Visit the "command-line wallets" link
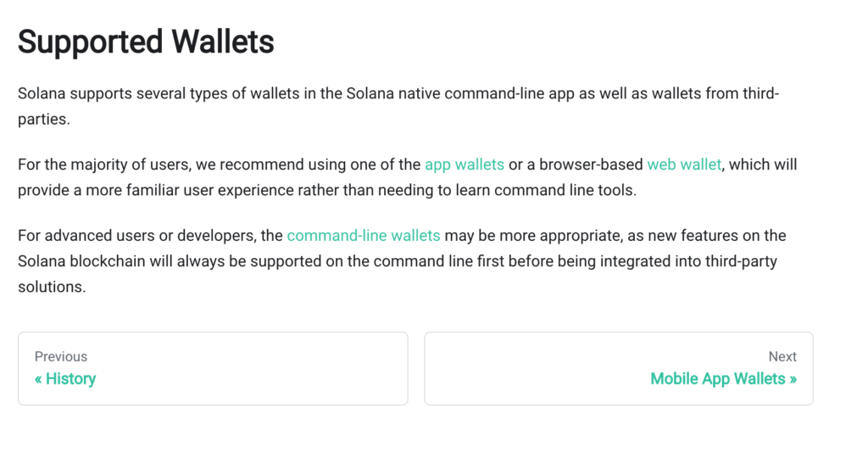 363,235
